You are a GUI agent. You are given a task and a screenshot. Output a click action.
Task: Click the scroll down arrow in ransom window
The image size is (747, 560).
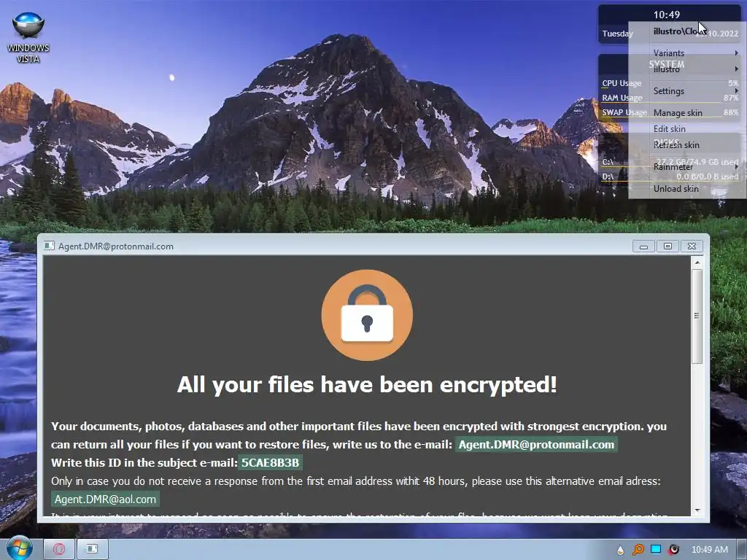[x=697, y=510]
